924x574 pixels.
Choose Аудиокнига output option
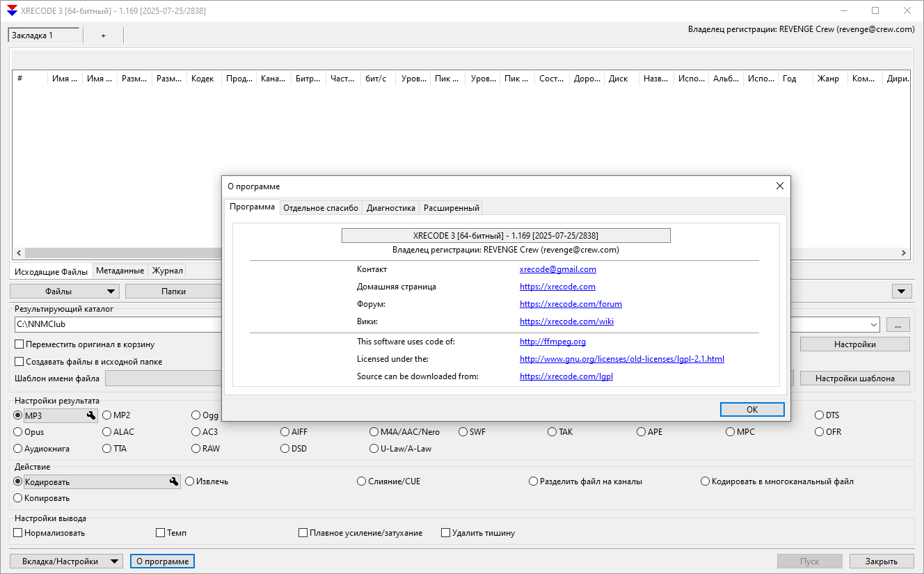coord(18,449)
